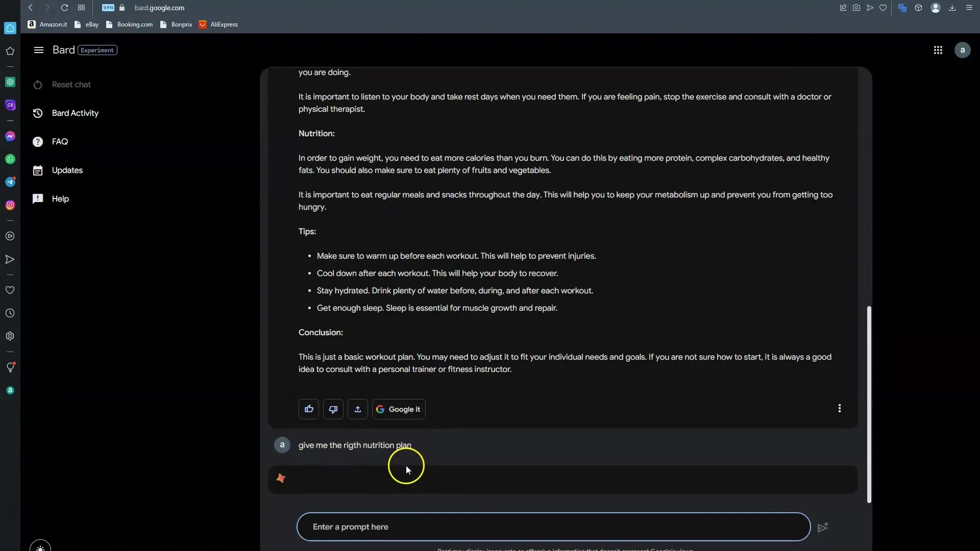This screenshot has height=551, width=980.
Task: Click the share/export icon
Action: (357, 409)
